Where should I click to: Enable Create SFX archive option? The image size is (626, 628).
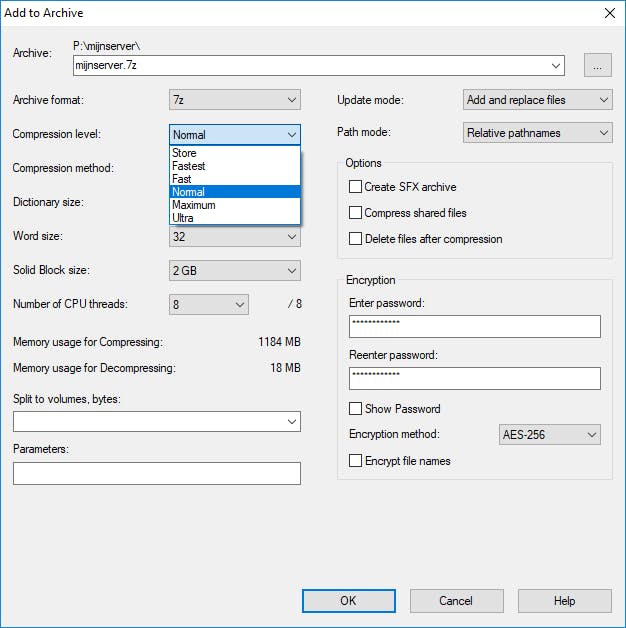pyautogui.click(x=355, y=187)
